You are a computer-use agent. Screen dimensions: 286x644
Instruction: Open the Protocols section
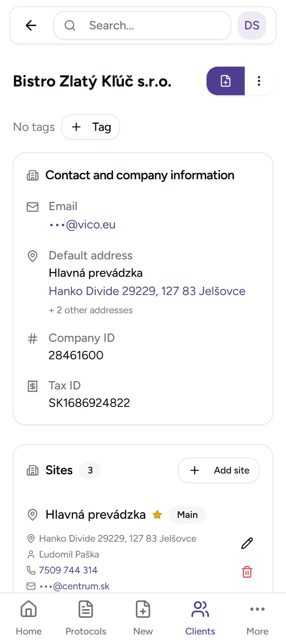pyautogui.click(x=85, y=615)
